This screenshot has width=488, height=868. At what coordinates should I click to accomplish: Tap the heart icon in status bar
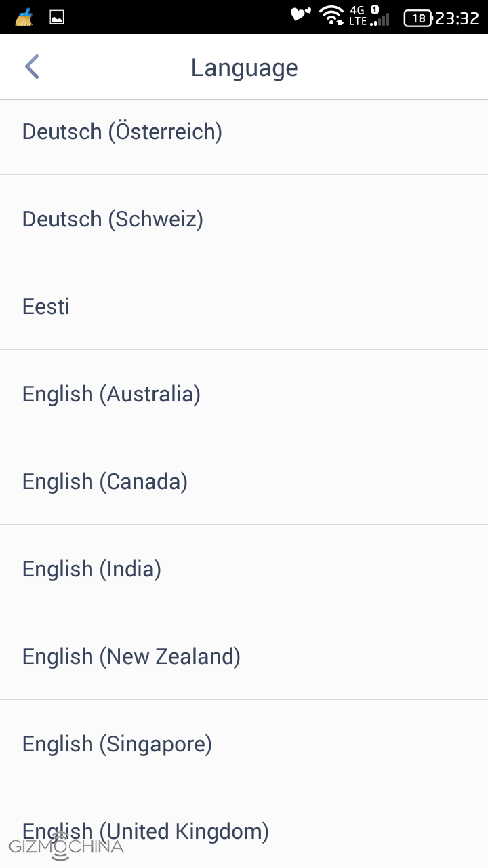pos(300,15)
